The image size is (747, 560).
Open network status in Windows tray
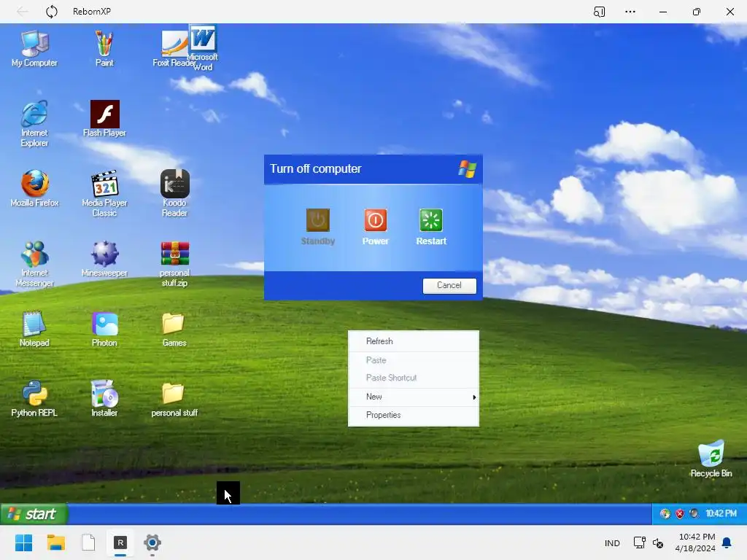point(639,542)
